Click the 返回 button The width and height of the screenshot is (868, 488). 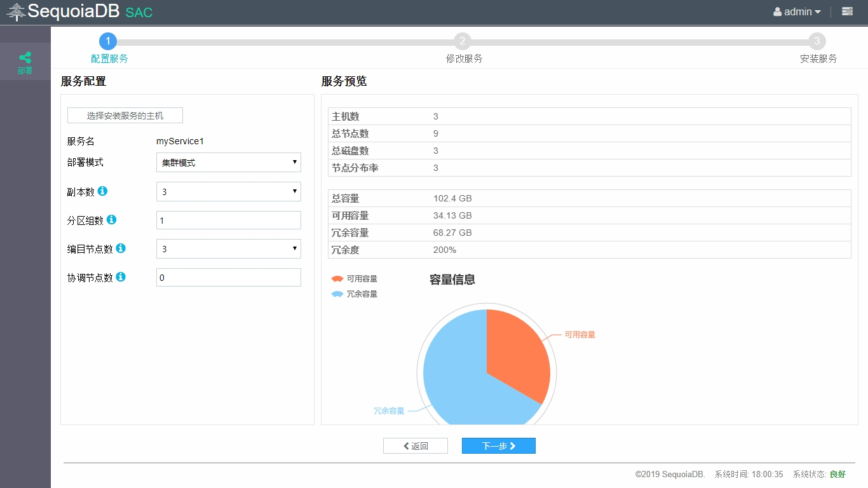pyautogui.click(x=416, y=446)
